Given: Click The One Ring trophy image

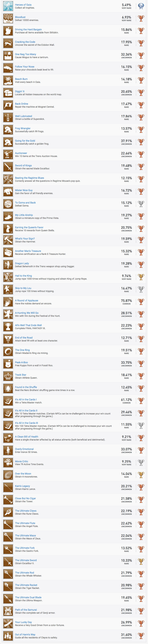Looking at the screenshot, I should (8, 352).
